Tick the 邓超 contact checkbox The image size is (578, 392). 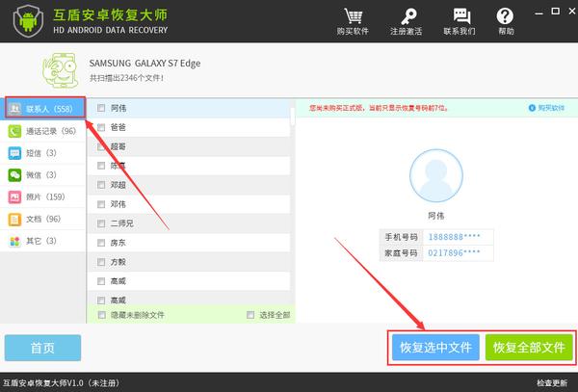[x=101, y=185]
